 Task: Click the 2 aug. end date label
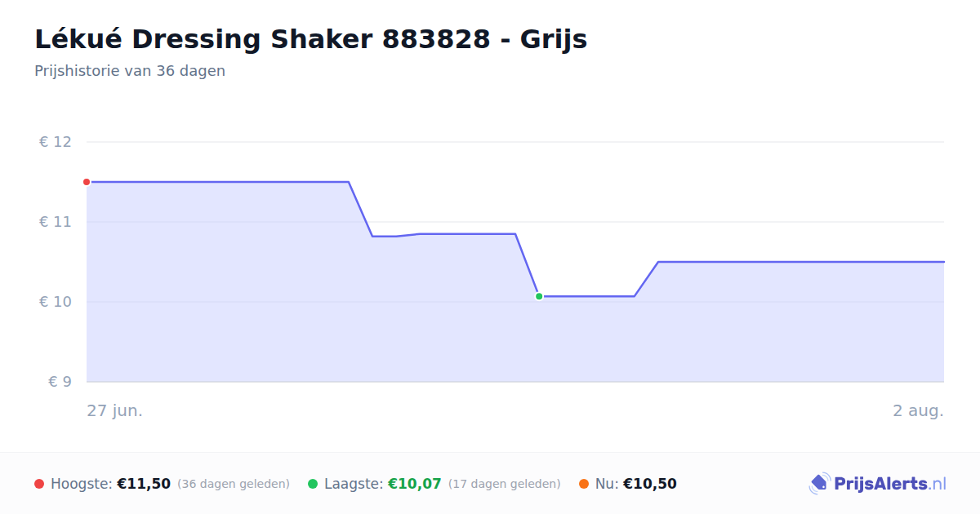coord(918,410)
